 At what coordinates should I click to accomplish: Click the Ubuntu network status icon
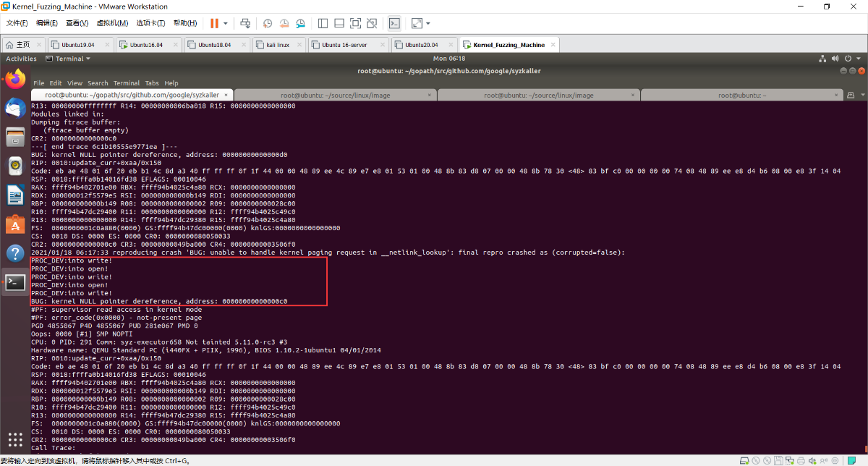(x=823, y=59)
